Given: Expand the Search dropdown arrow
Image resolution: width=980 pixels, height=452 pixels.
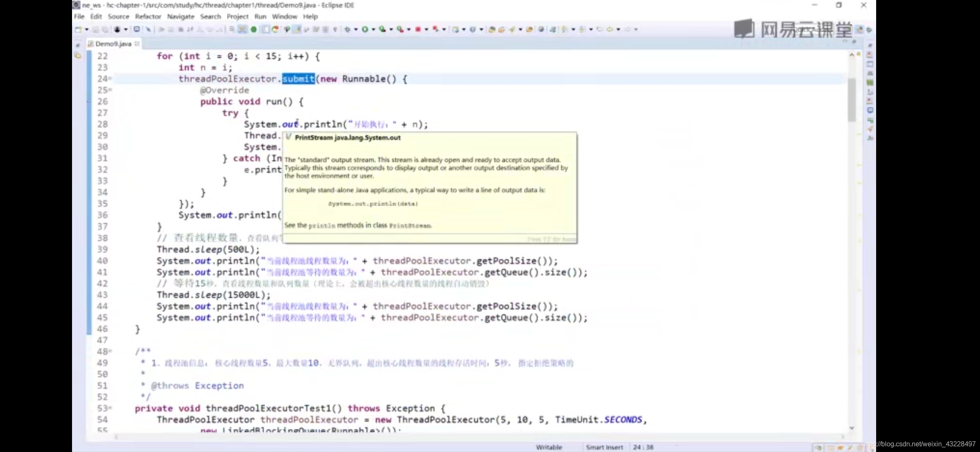Looking at the screenshot, I should [x=520, y=29].
